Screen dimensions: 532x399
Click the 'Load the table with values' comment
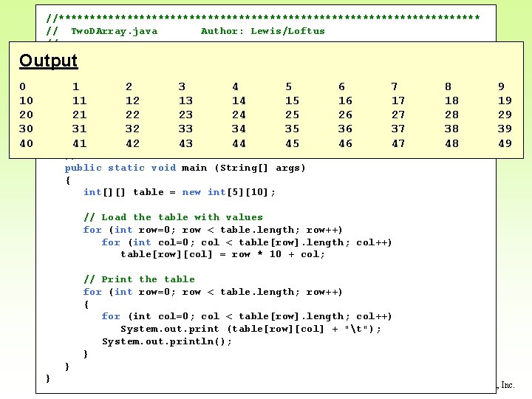[x=173, y=217]
